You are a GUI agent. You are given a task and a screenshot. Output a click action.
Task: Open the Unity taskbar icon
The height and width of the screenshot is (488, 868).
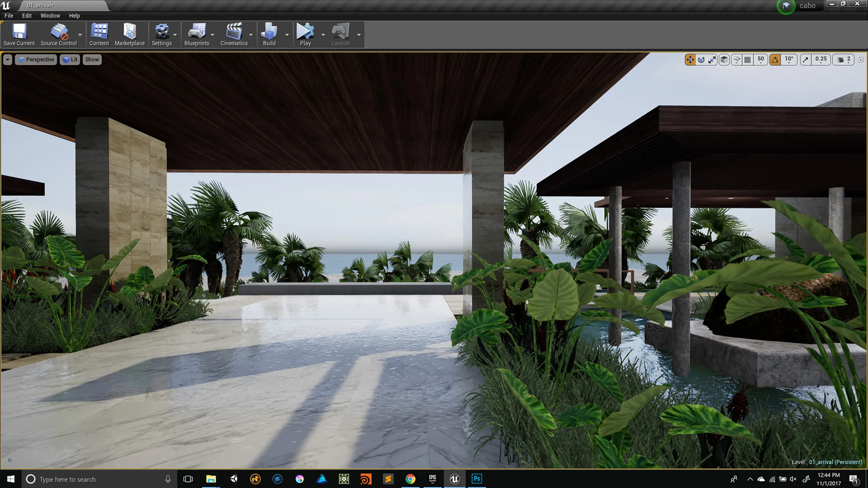tap(233, 479)
